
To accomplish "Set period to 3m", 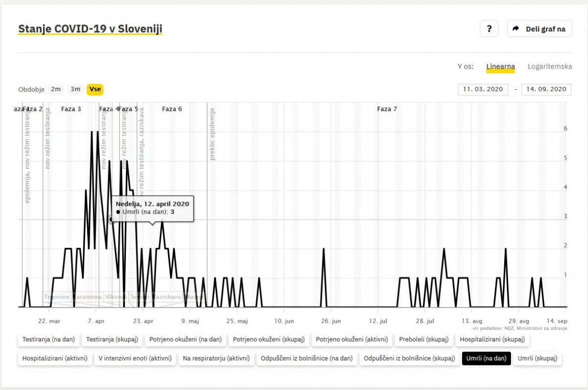I will [75, 89].
